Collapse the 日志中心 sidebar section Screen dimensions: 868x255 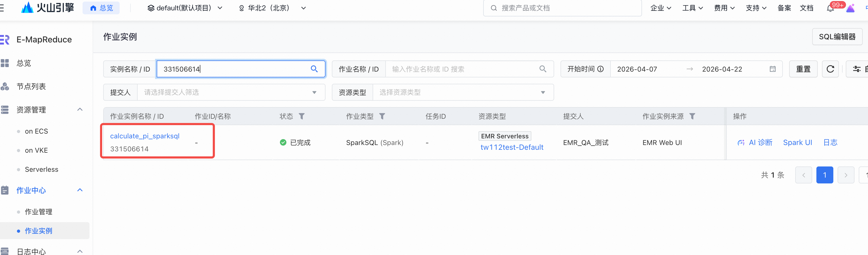click(80, 251)
